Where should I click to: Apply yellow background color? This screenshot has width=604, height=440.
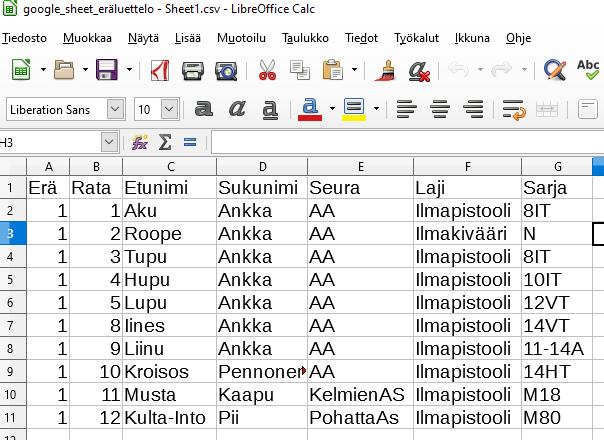tap(354, 109)
